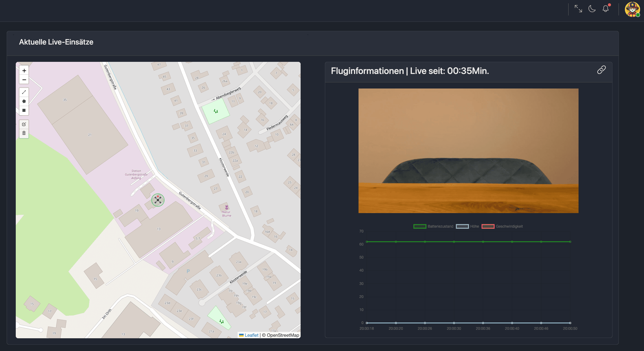This screenshot has height=351, width=644.
Task: Toggle Geschwindigkeit dataset in chart legend
Action: coord(502,226)
